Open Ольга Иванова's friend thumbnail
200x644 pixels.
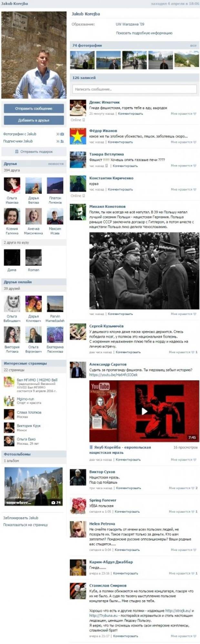click(x=12, y=185)
